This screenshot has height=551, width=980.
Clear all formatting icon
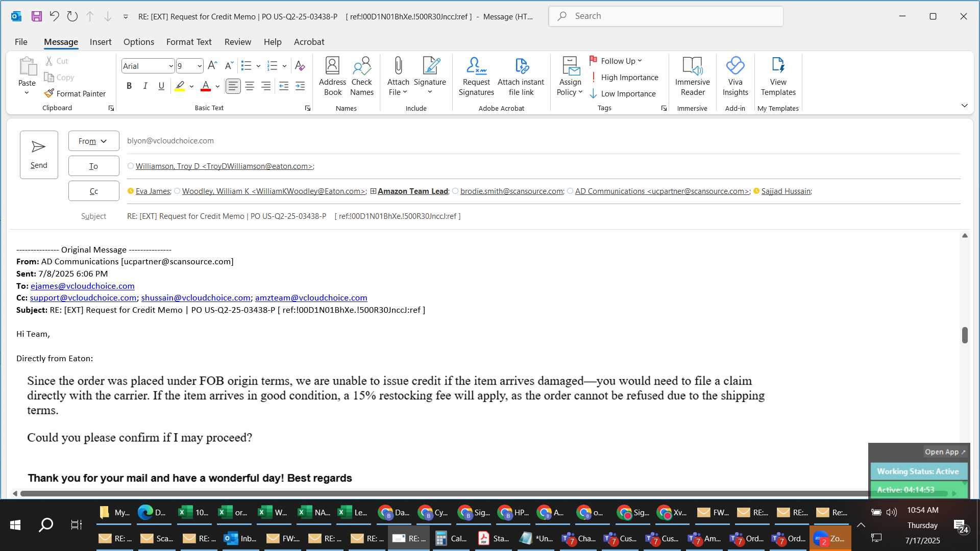click(300, 65)
